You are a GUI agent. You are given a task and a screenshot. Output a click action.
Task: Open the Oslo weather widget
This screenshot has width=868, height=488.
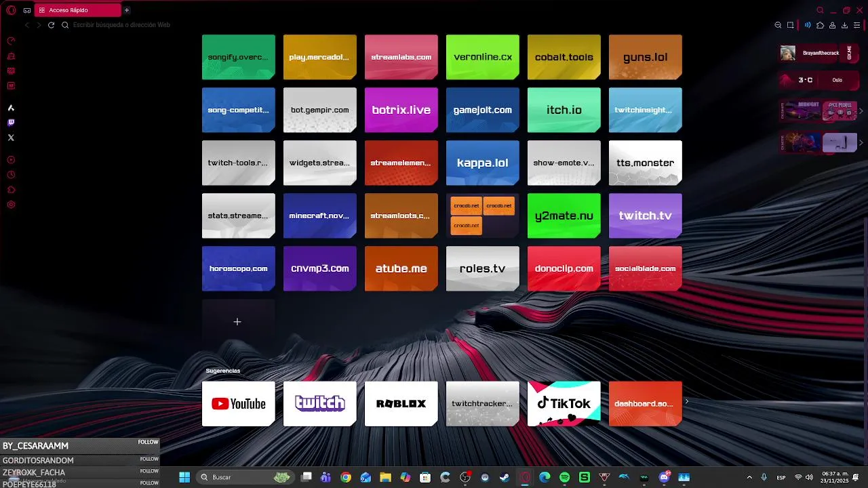[818, 80]
